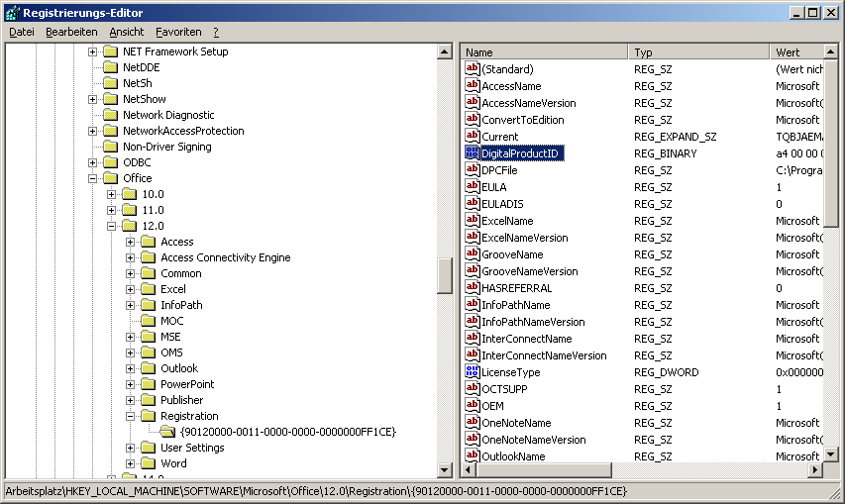The width and height of the screenshot is (845, 504).
Task: Click the string icon next to Current
Action: click(x=472, y=137)
